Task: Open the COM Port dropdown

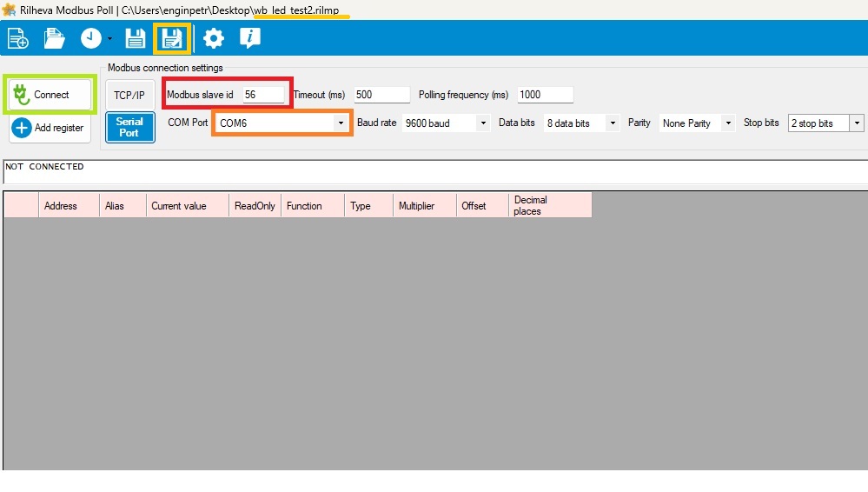Action: [340, 123]
